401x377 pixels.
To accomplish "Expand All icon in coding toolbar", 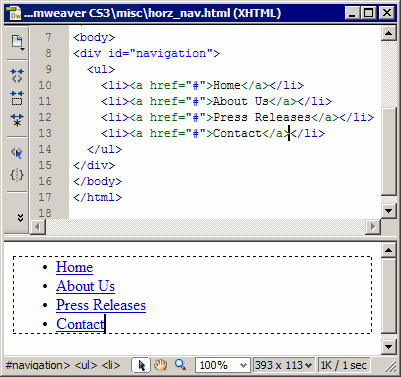I will pyautogui.click(x=17, y=120).
